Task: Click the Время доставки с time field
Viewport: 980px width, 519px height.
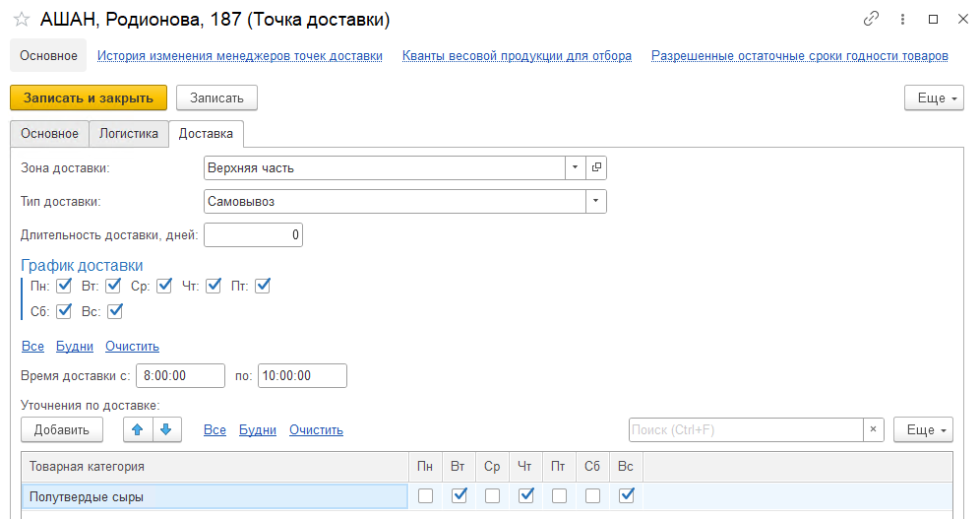Action: coord(181,375)
